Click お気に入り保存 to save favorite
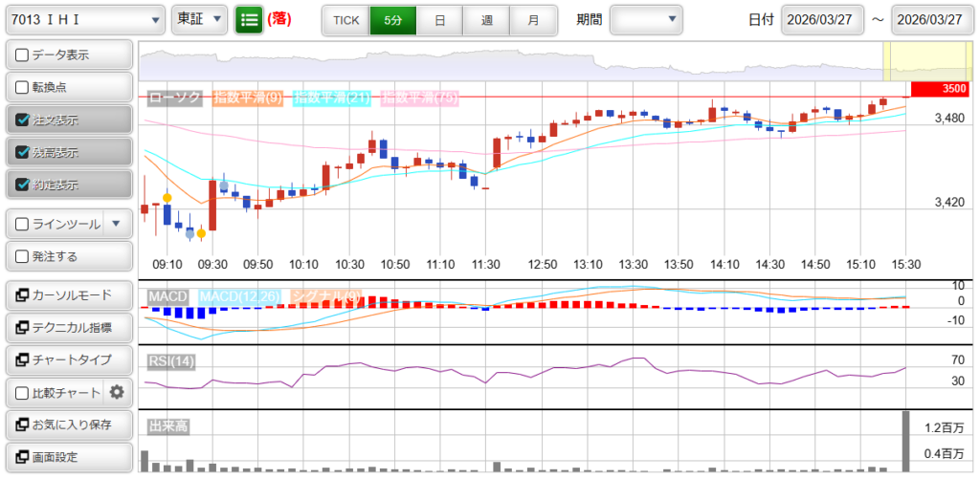This screenshot has width=980, height=479. click(x=67, y=425)
